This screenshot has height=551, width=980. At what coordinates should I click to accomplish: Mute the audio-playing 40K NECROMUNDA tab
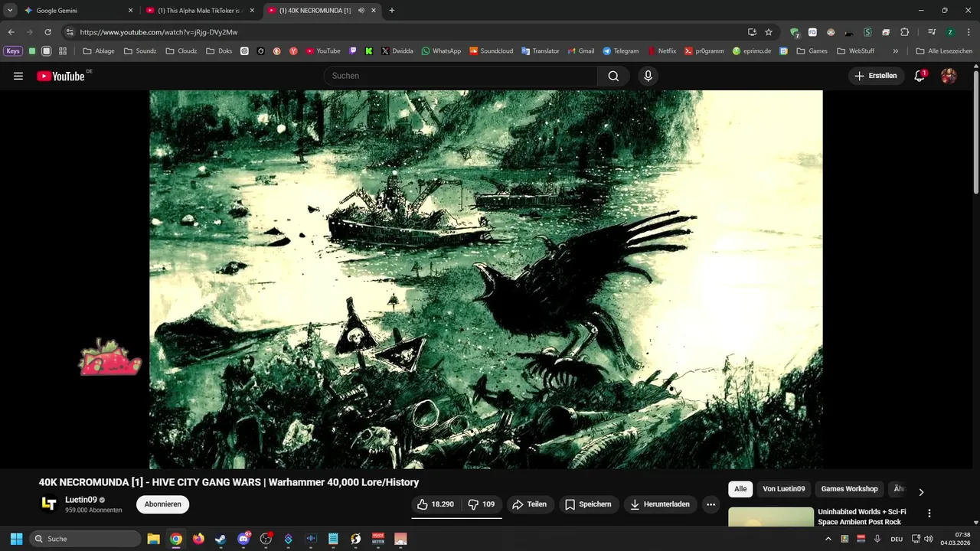[361, 11]
